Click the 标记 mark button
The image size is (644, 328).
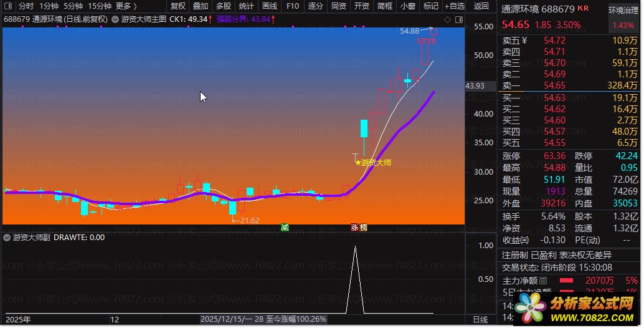[x=430, y=6]
